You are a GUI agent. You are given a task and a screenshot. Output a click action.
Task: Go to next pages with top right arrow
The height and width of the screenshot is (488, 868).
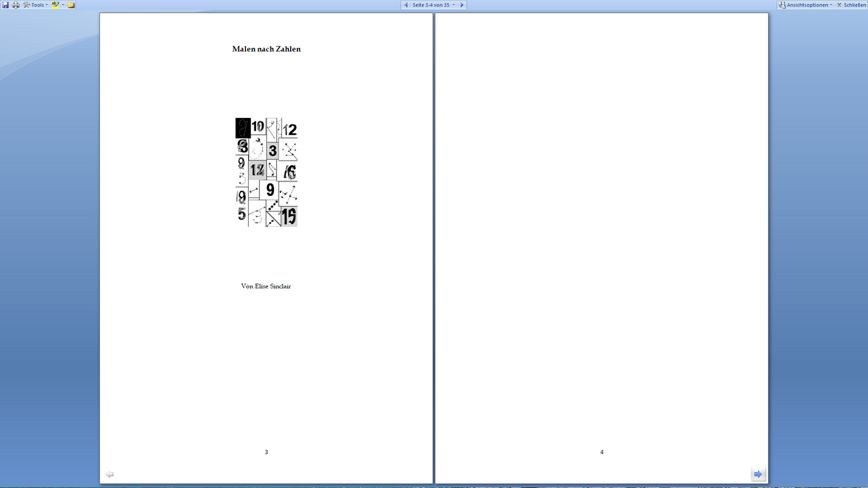click(462, 5)
